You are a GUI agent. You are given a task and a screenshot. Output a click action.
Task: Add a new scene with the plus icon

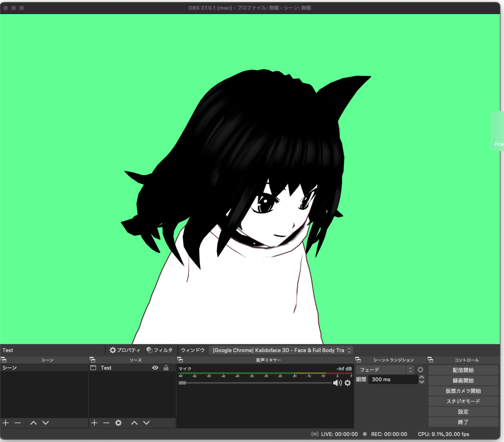pos(6,423)
